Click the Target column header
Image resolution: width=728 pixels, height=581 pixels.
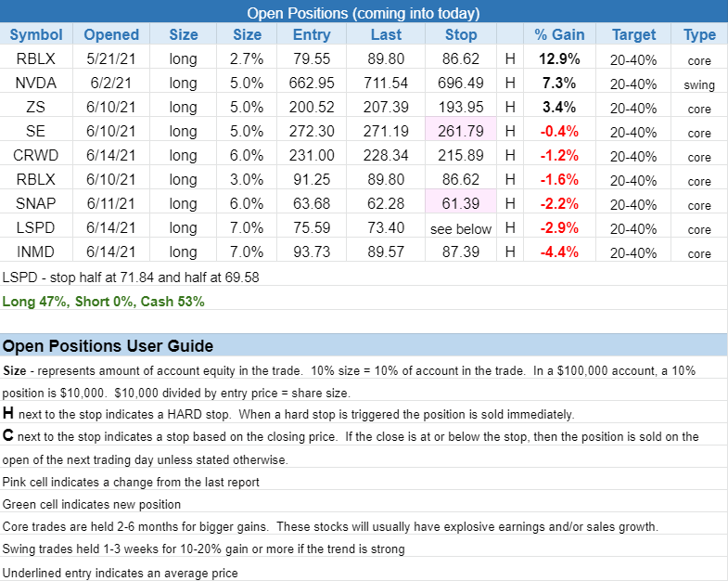(633, 34)
